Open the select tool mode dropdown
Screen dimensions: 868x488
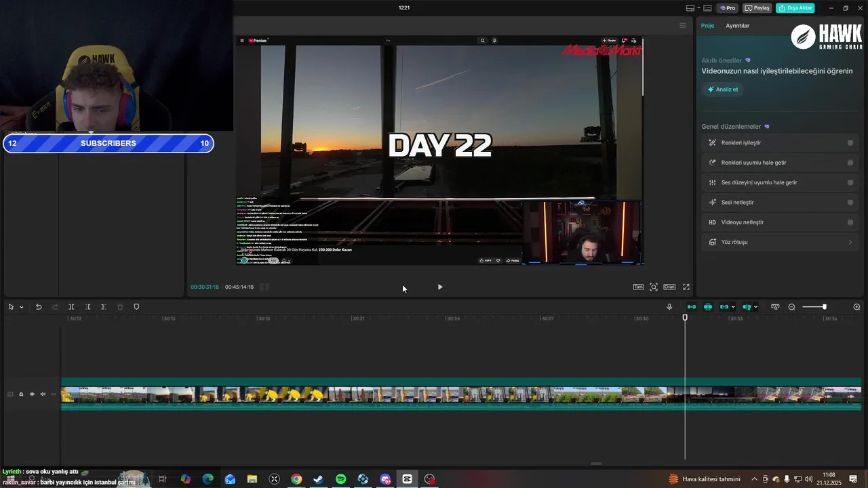point(21,307)
